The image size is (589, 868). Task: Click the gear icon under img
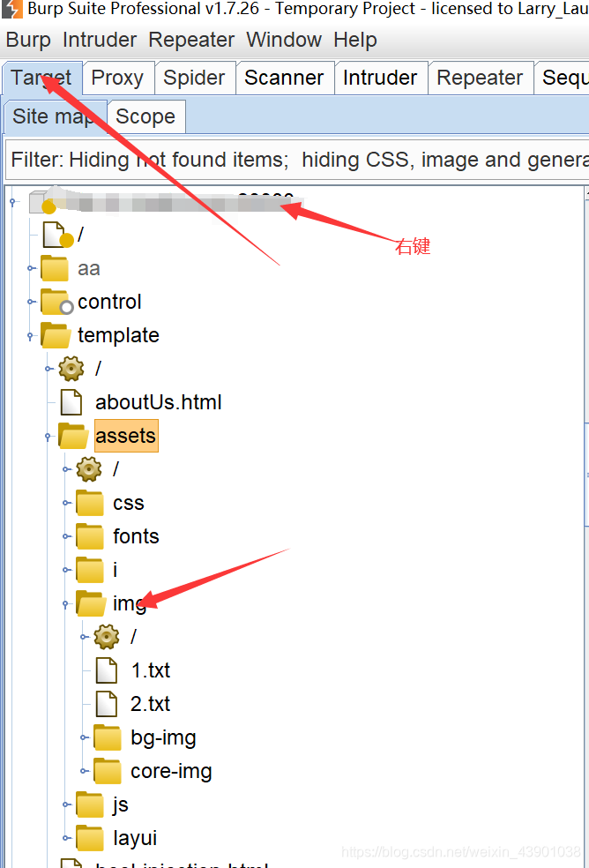(107, 637)
